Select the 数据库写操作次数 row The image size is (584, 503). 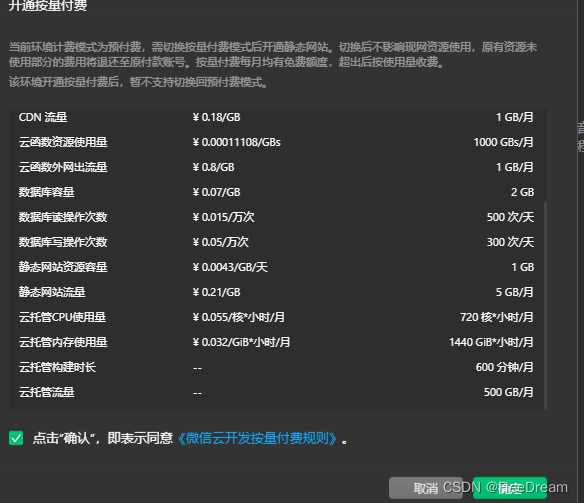point(276,242)
